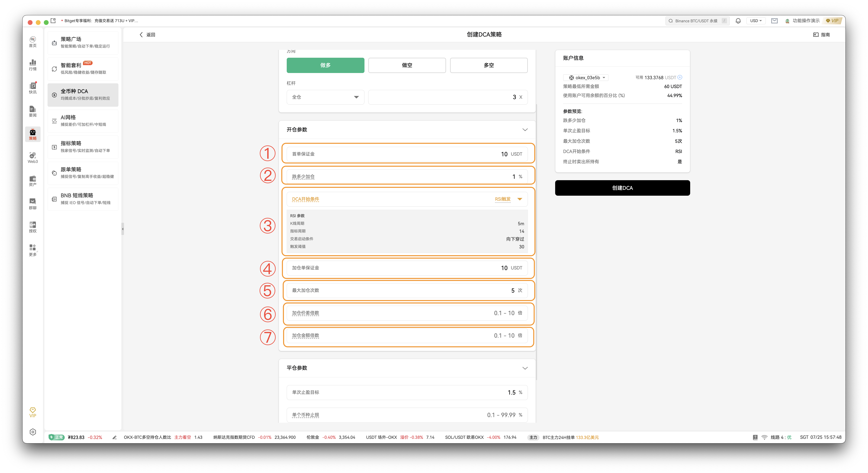Click the 指南 guide book icon
The width and height of the screenshot is (868, 473).
point(816,35)
